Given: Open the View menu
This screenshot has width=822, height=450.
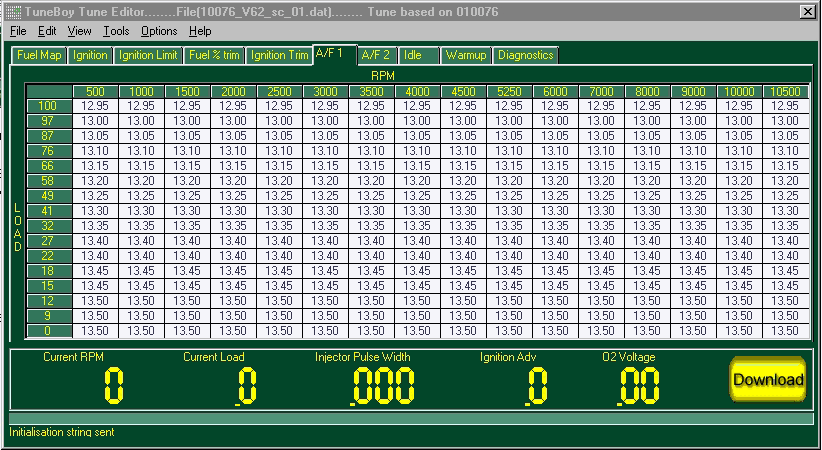Looking at the screenshot, I should (x=79, y=31).
